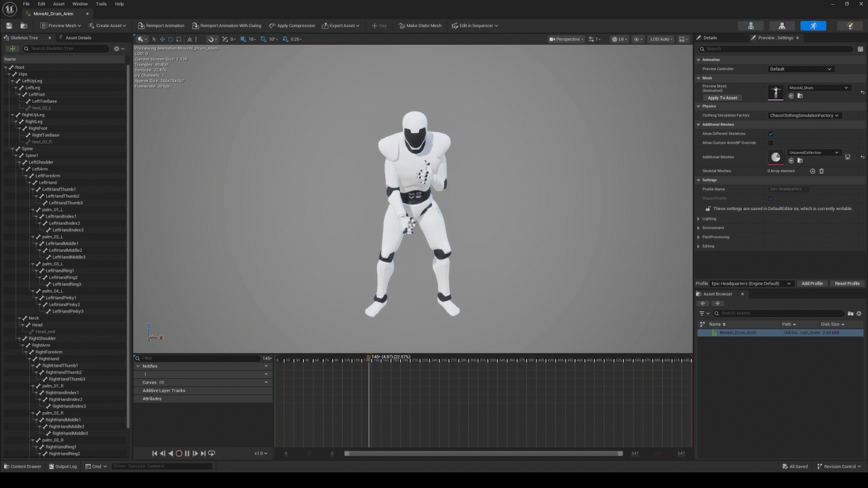868x488 pixels.
Task: Enable Allow Custom AnimBP Override
Action: [770, 143]
